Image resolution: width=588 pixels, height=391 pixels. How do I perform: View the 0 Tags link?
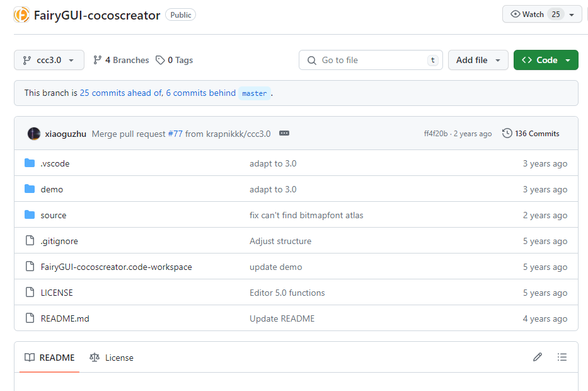(x=175, y=60)
